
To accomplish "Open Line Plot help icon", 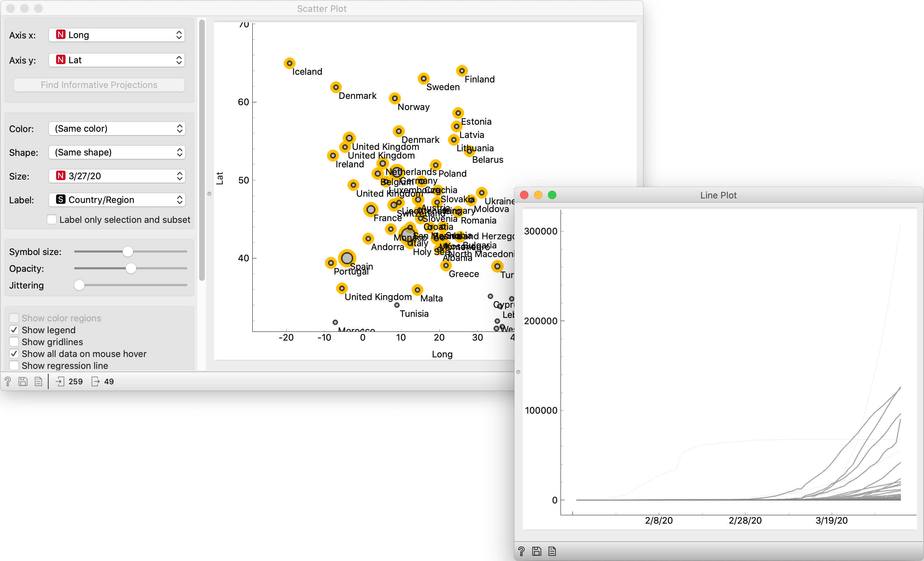I will click(521, 551).
